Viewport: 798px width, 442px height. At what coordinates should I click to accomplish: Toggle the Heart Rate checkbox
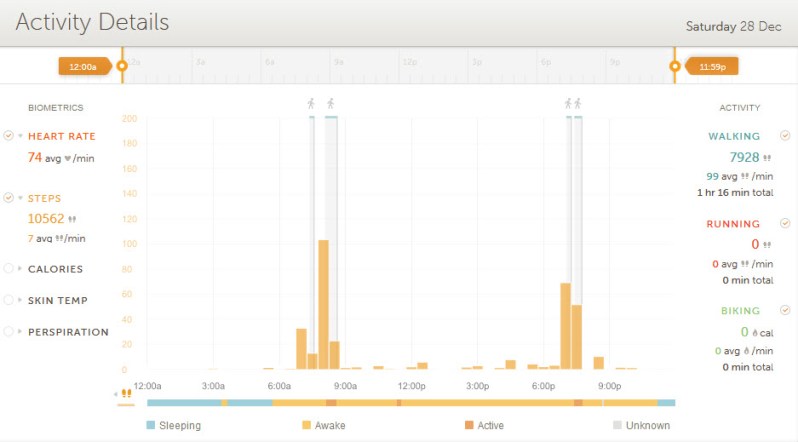[9, 136]
